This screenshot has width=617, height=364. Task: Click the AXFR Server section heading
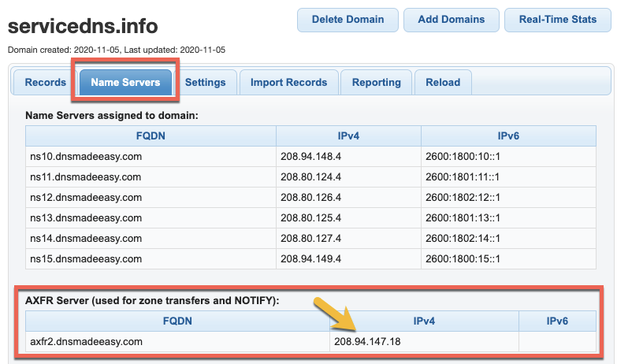[x=152, y=301]
